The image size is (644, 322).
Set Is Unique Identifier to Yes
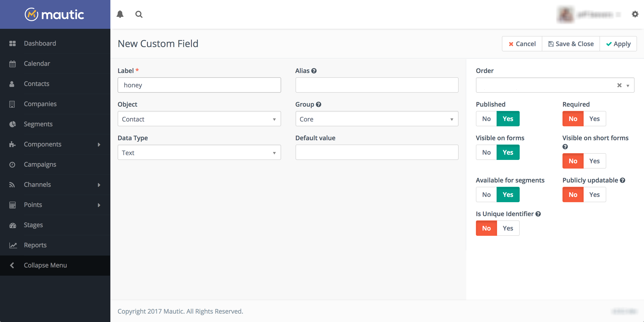pos(508,228)
